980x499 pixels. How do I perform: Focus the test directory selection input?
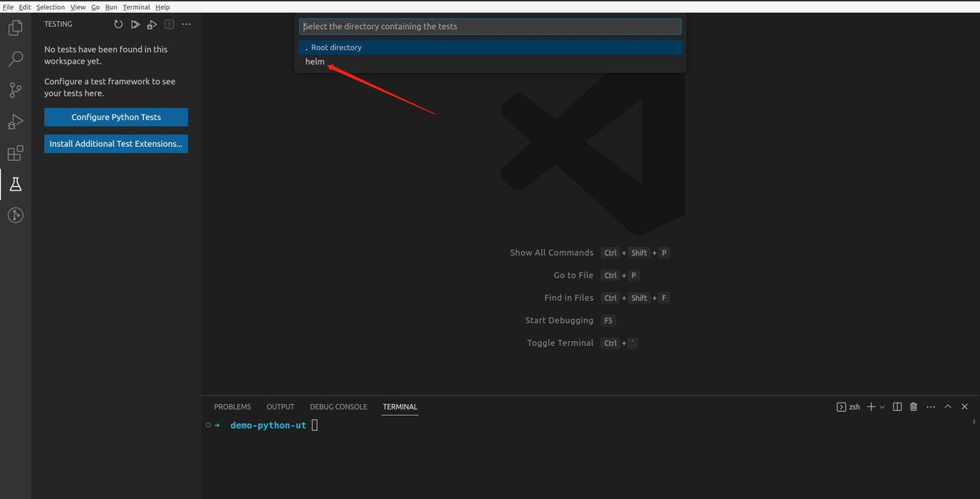[x=490, y=26]
